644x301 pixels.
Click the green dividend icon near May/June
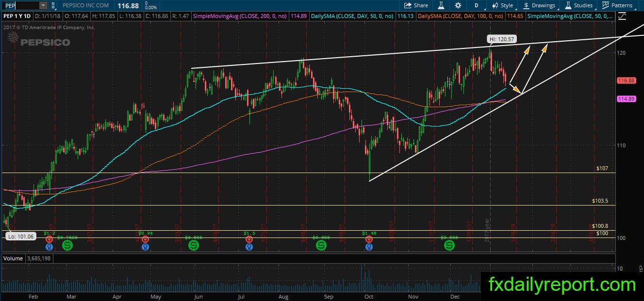tap(194, 246)
